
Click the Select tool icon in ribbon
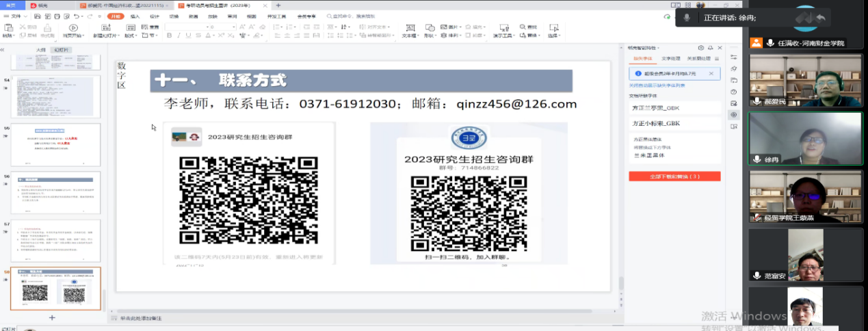click(x=554, y=27)
